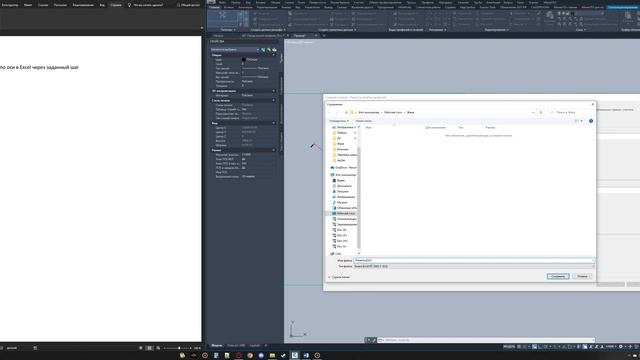
Task: Open the AutoCAD status bar settings gear
Action: click(x=620, y=347)
